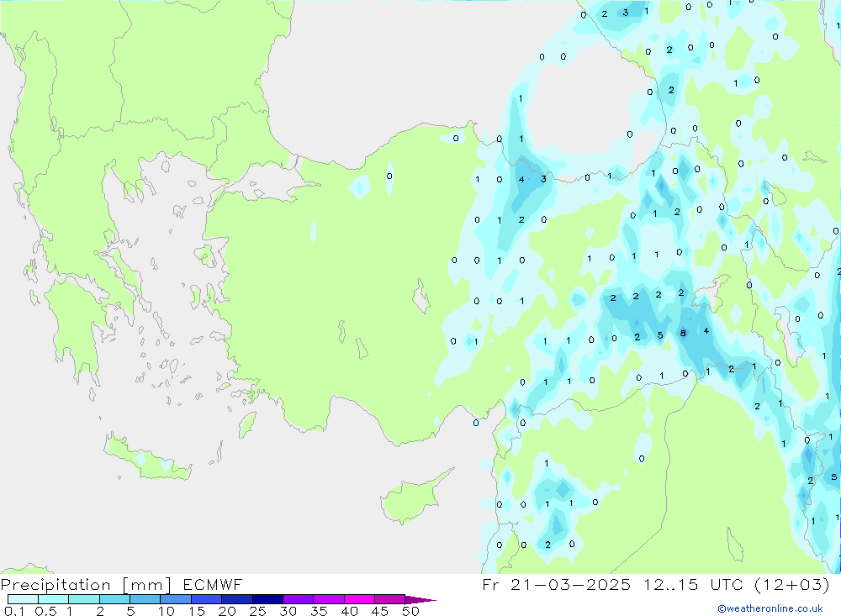Pick the 15–20 mm blue legend swatch

point(207,599)
